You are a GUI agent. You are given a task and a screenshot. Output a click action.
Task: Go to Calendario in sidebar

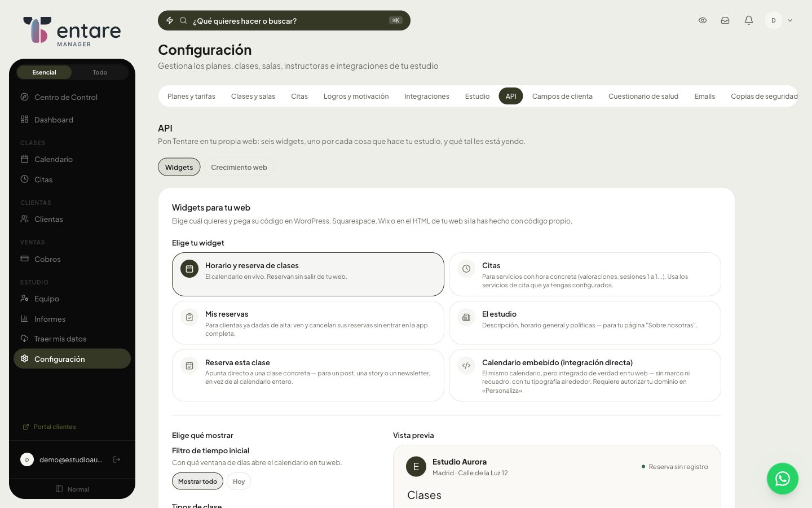tap(72, 159)
